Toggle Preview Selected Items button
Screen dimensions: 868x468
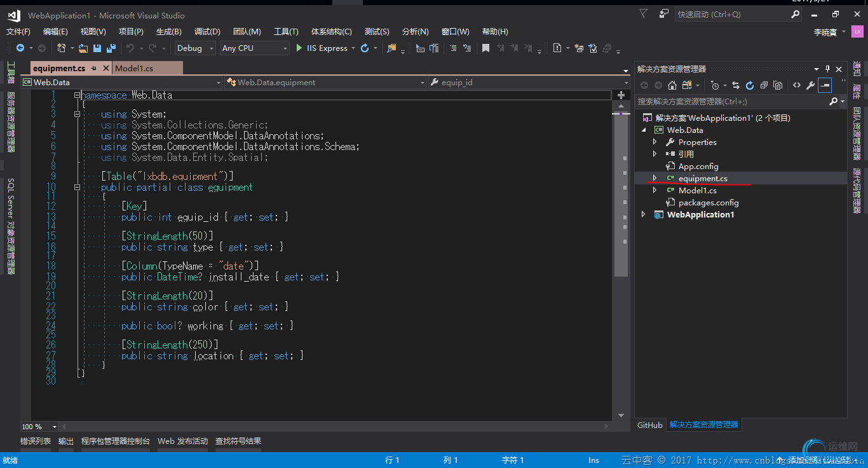825,85
